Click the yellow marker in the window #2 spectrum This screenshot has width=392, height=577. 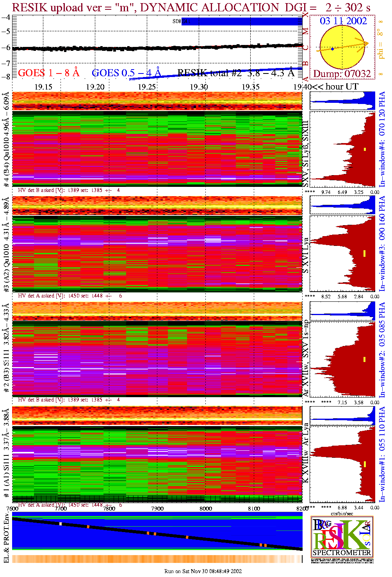(364, 359)
